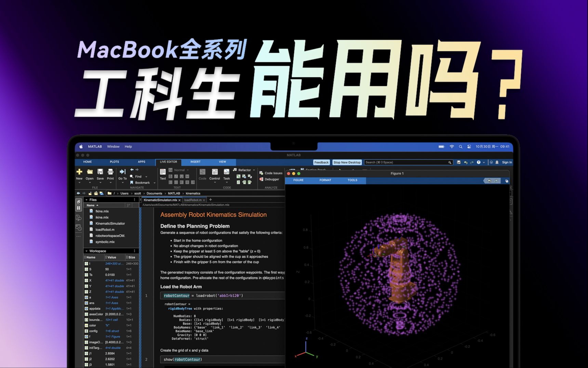Click the Print icon
Image resolution: width=588 pixels, height=368 pixels.
(x=110, y=172)
